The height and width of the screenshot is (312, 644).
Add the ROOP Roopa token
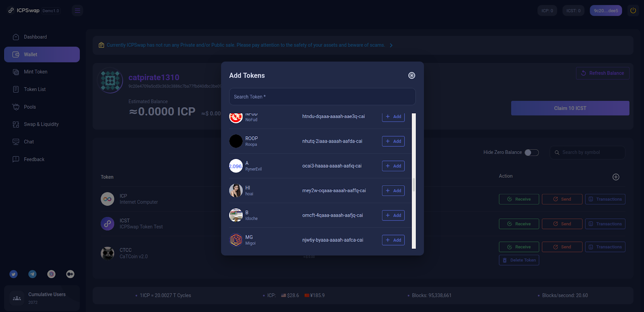click(393, 141)
